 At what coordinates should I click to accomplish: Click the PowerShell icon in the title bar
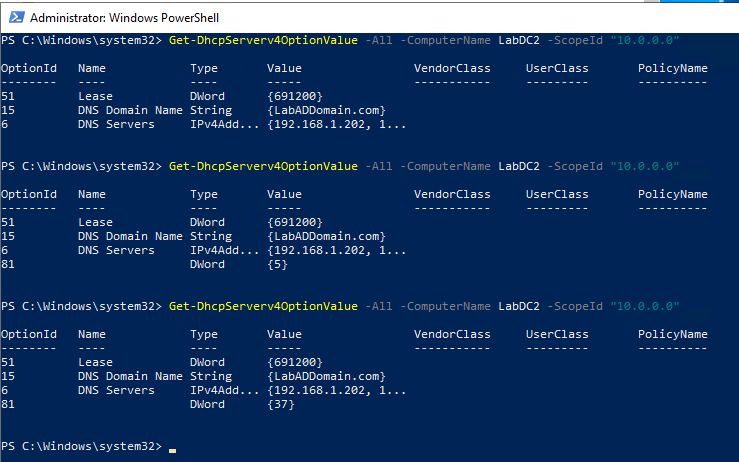tap(15, 18)
